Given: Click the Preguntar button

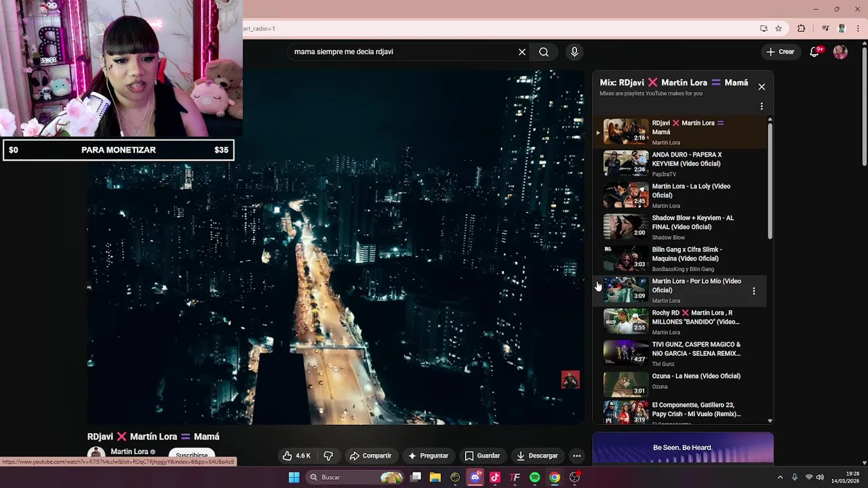Looking at the screenshot, I should pyautogui.click(x=428, y=456).
